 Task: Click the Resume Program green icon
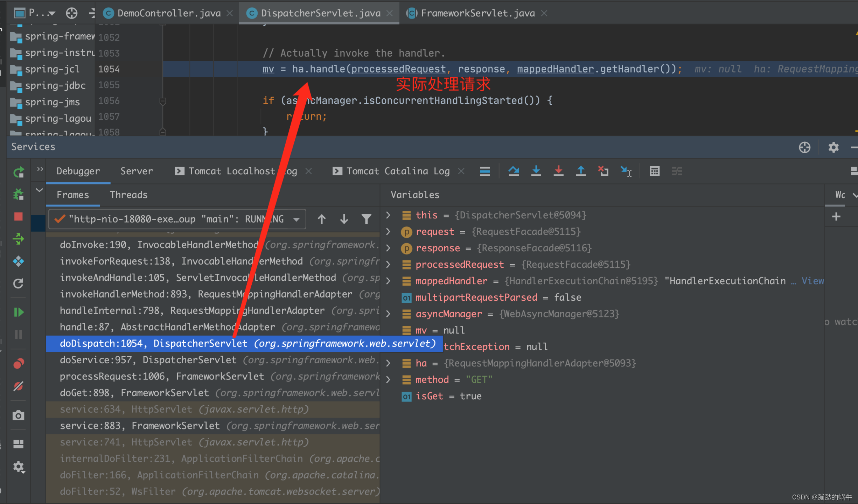pyautogui.click(x=19, y=312)
